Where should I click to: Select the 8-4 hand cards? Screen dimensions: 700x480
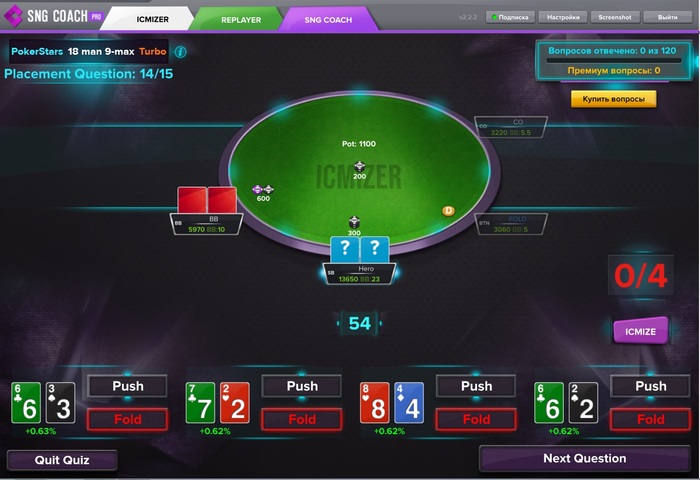392,402
